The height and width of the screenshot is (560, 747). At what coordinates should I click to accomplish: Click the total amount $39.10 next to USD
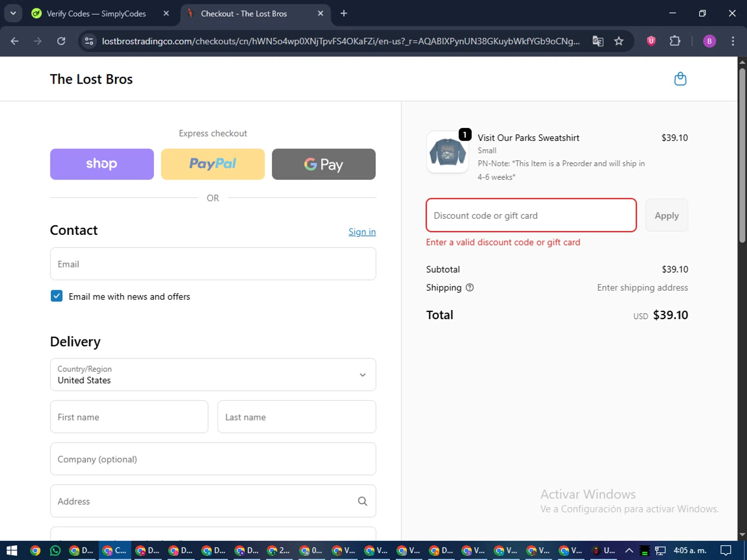[x=670, y=315]
